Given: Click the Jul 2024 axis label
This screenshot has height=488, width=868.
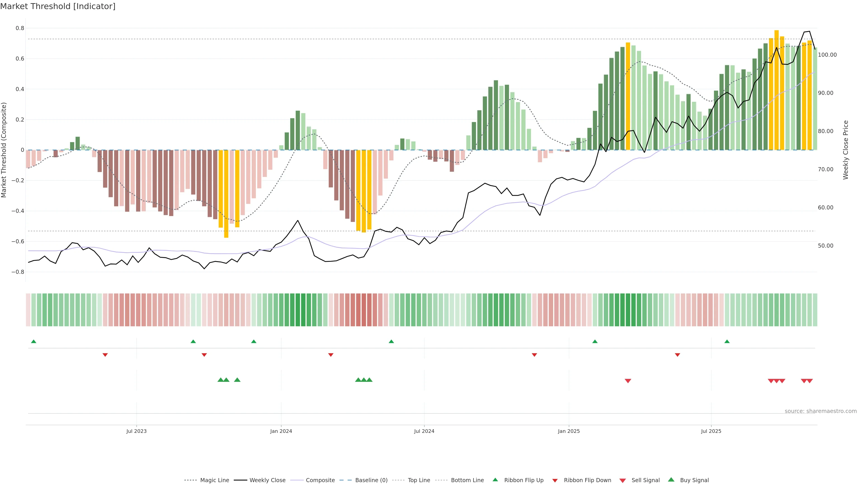Looking at the screenshot, I should click(424, 431).
